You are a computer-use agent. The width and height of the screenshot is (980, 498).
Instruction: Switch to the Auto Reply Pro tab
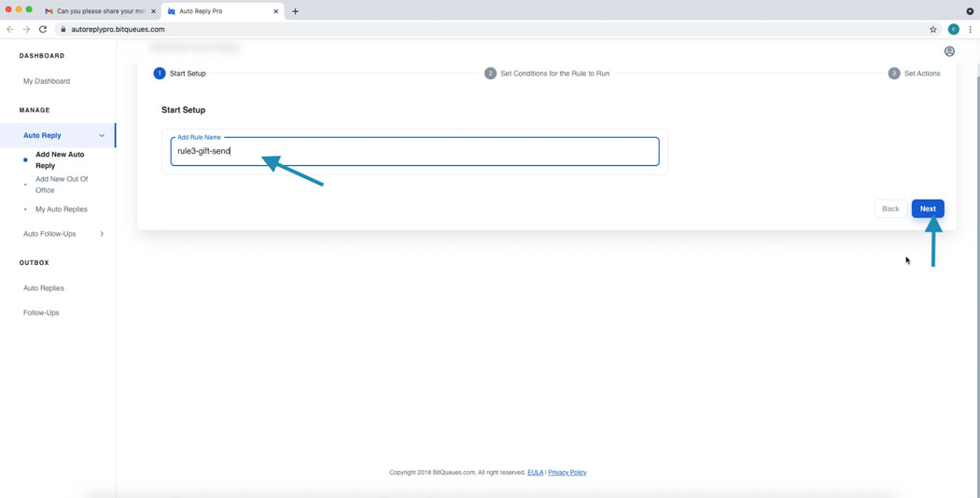click(x=222, y=11)
